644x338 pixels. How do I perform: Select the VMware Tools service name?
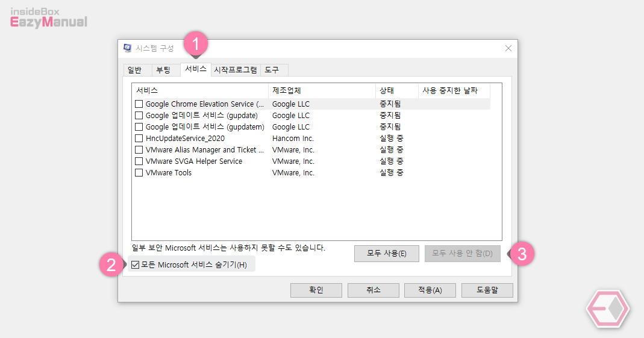[x=169, y=173]
